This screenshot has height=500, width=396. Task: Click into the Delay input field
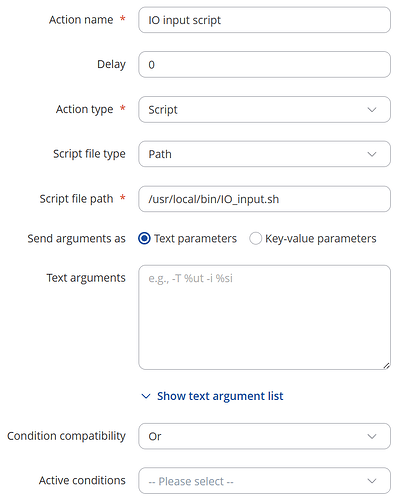click(x=264, y=65)
